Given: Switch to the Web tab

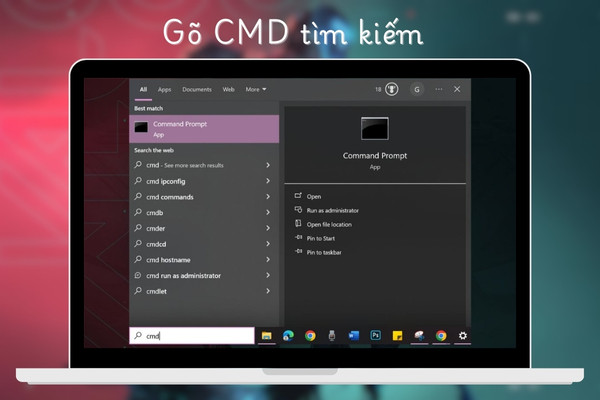Looking at the screenshot, I should (228, 90).
